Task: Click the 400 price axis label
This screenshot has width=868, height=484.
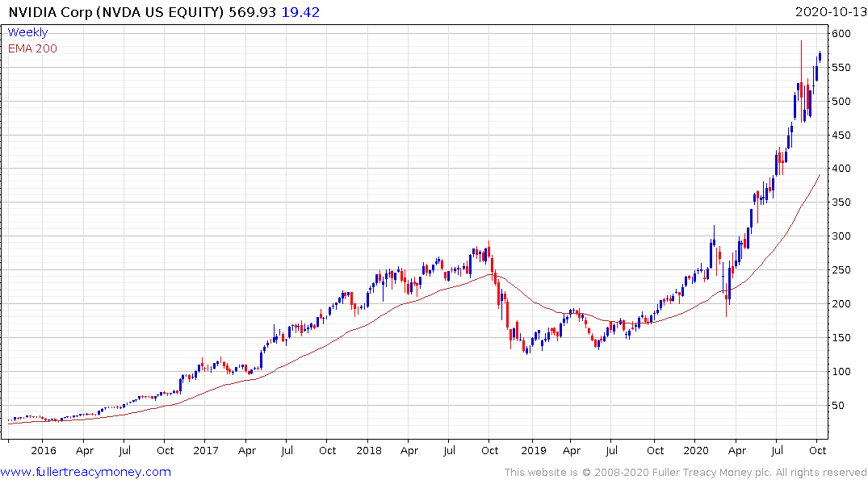Action: tap(841, 168)
